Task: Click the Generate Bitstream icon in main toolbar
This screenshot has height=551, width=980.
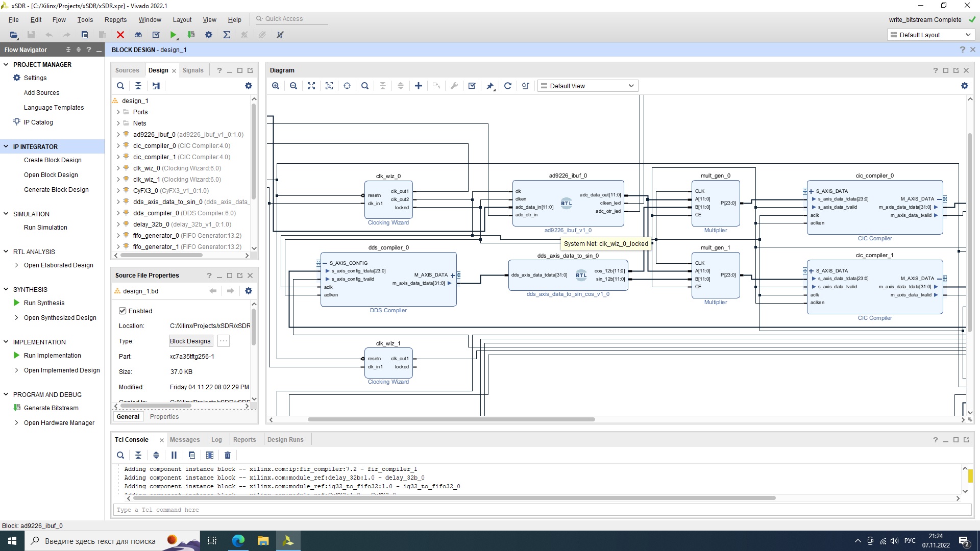Action: [191, 35]
